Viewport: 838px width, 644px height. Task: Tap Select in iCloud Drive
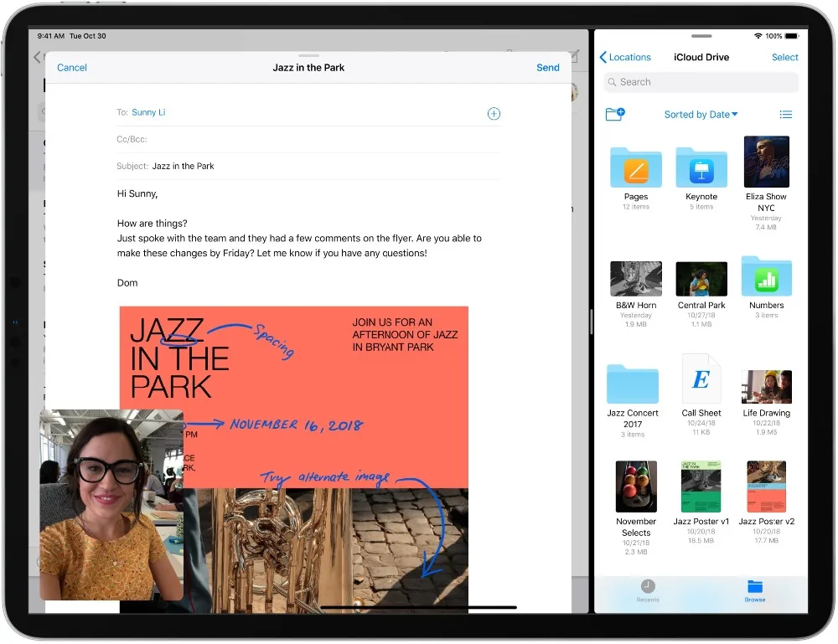[x=784, y=57]
